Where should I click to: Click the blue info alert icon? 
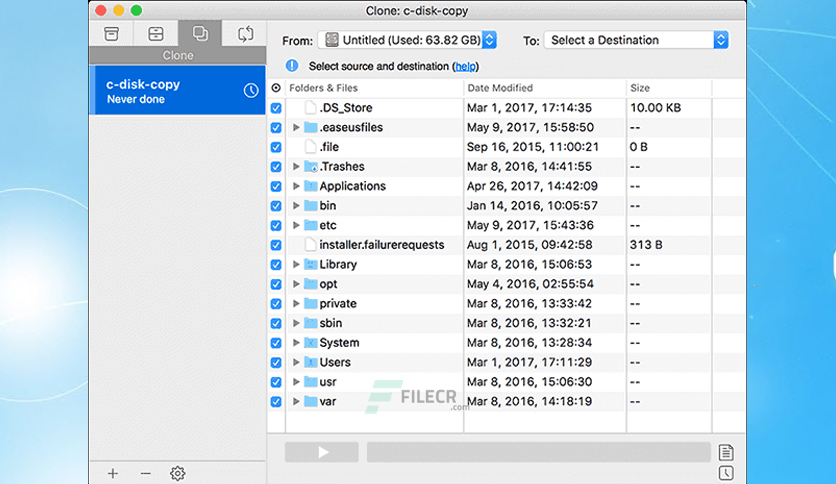[x=292, y=66]
